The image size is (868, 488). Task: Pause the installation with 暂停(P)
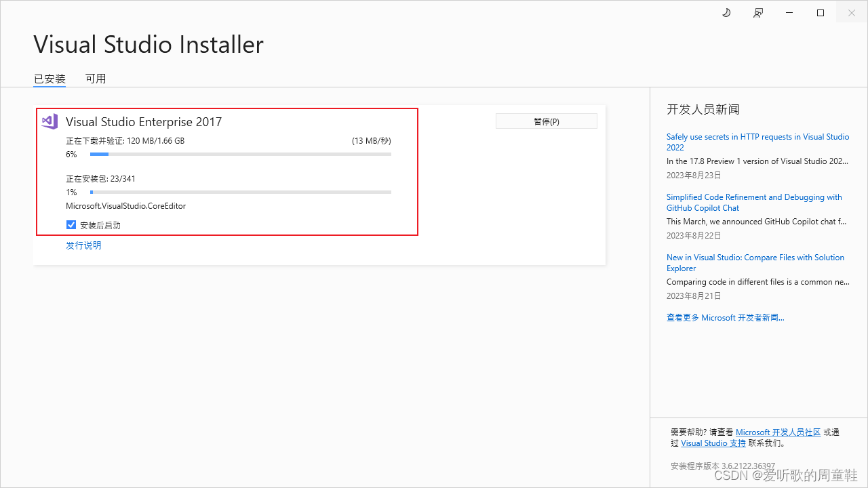point(546,121)
